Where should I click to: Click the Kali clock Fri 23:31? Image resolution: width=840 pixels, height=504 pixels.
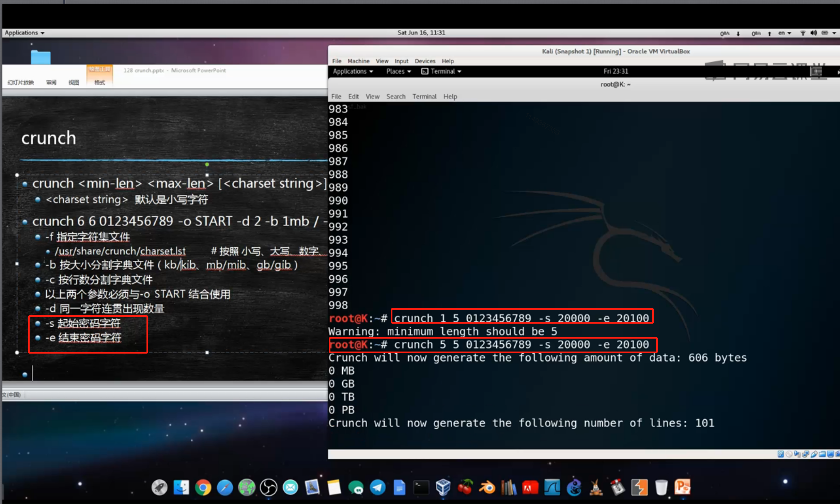(x=616, y=71)
